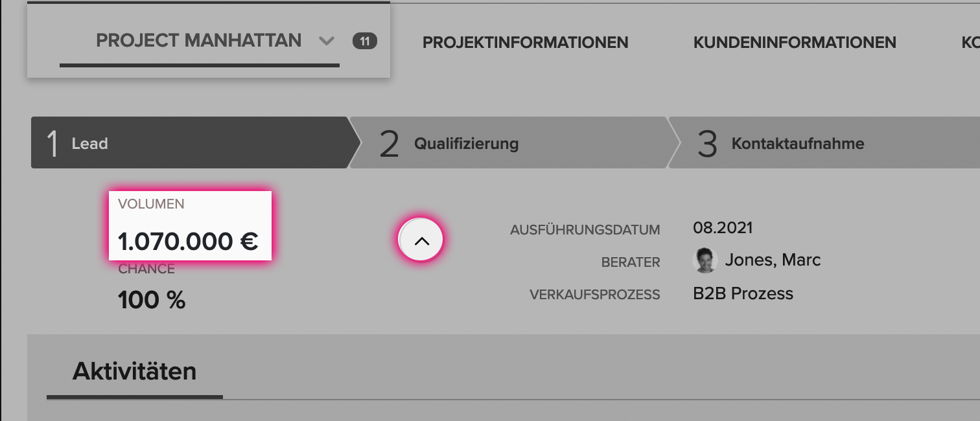980x421 pixels.
Task: Click the Ausführungsdatum value 08.2021
Action: click(723, 228)
